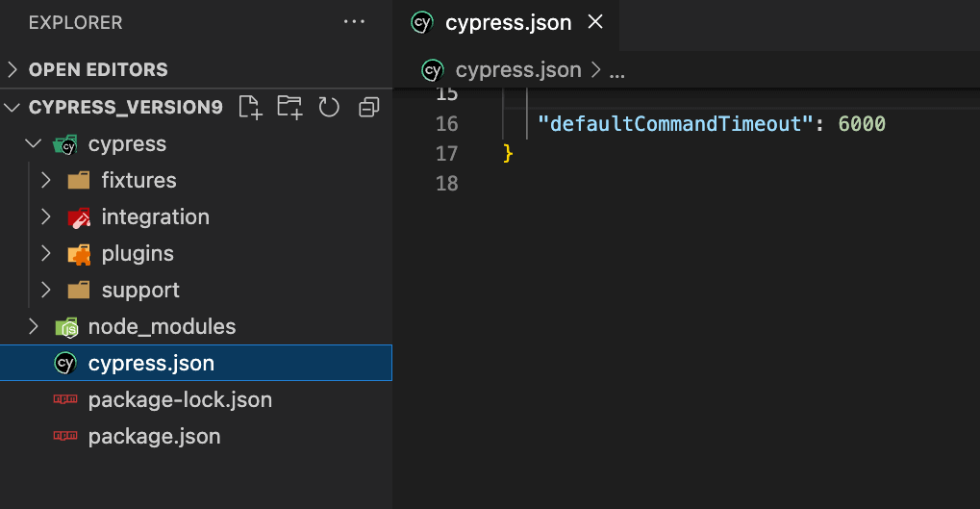Image resolution: width=980 pixels, height=509 pixels.
Task: Click the cypress.json breadcrumb item
Action: coord(518,69)
